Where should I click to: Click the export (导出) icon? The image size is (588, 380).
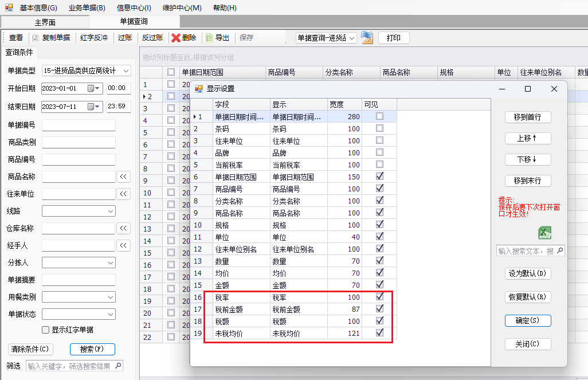[209, 37]
